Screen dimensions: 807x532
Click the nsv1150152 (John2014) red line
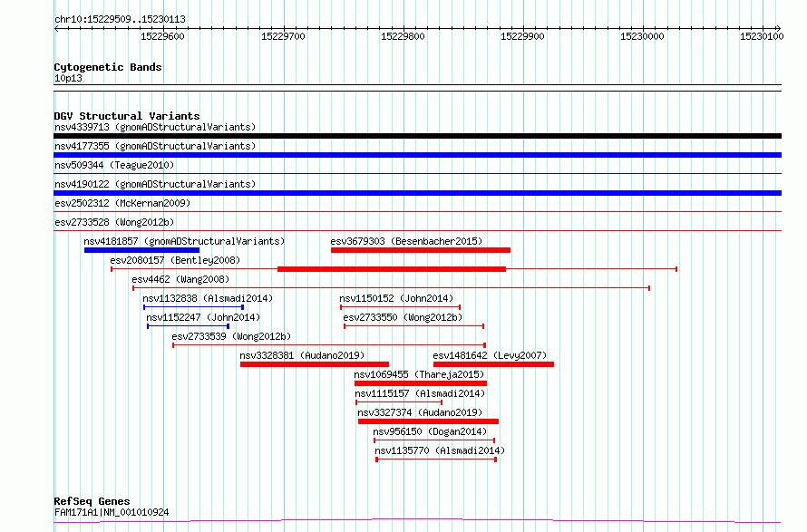(x=401, y=307)
